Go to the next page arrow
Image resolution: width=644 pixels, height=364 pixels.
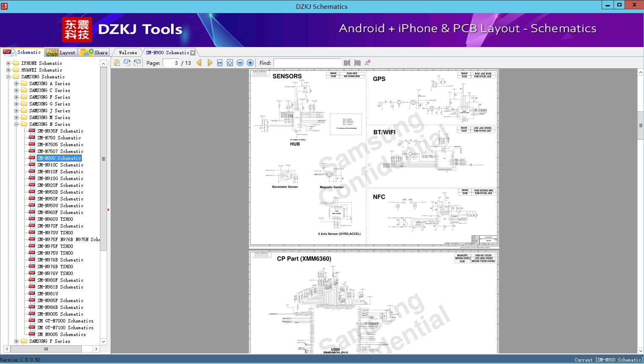[210, 63]
